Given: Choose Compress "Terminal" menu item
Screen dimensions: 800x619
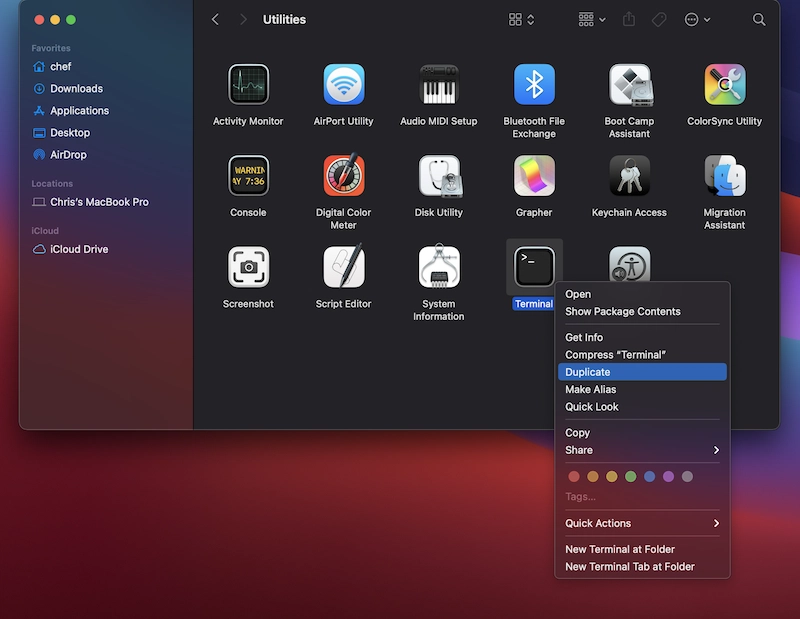Looking at the screenshot, I should pos(642,355).
